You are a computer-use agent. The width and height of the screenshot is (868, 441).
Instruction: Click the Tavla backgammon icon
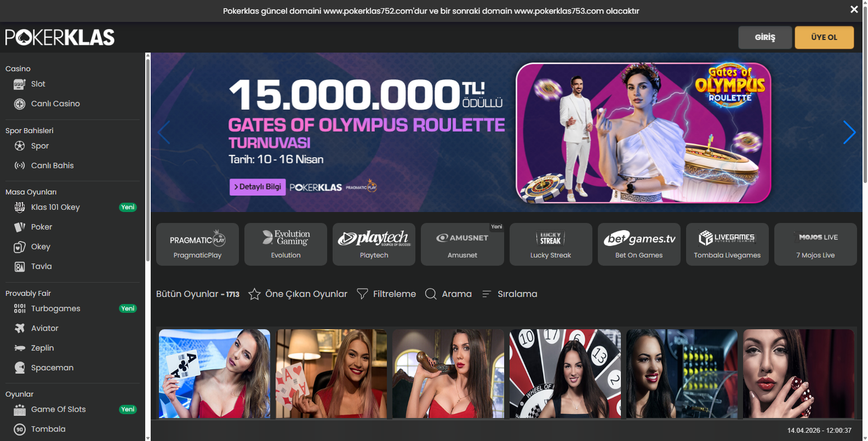tap(20, 266)
